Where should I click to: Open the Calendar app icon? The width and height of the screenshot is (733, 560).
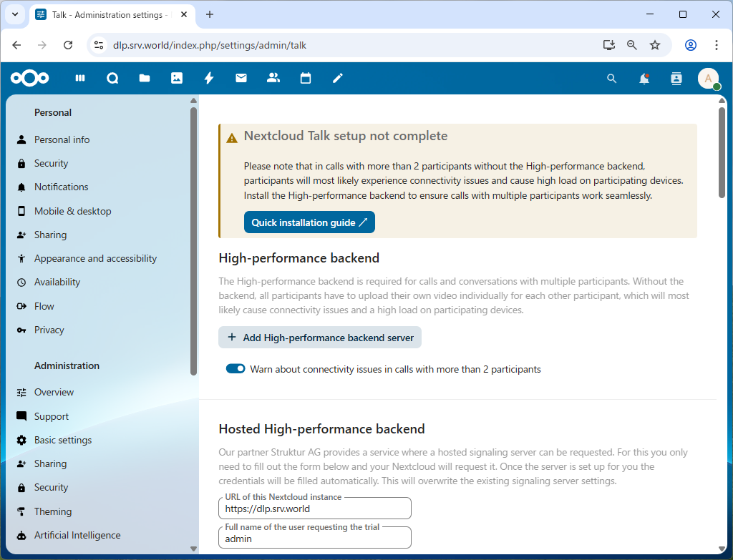[306, 79]
